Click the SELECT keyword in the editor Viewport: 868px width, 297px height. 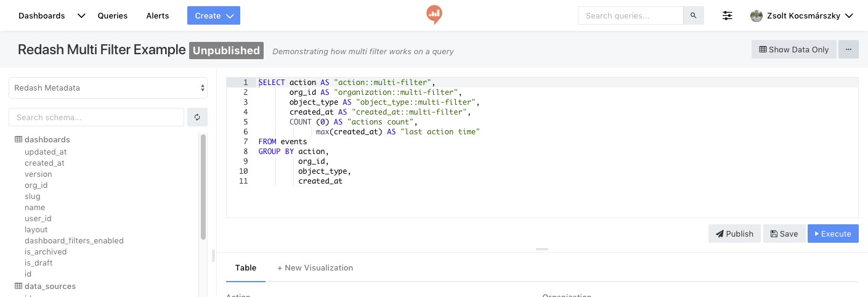pos(272,83)
